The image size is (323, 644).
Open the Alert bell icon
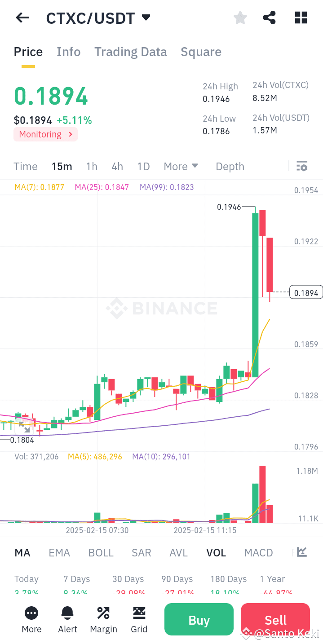(x=67, y=620)
